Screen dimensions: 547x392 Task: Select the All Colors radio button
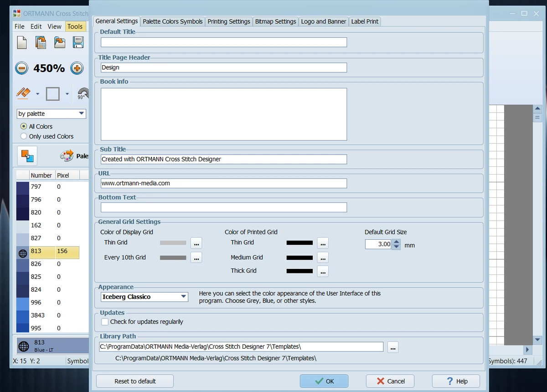coord(24,126)
